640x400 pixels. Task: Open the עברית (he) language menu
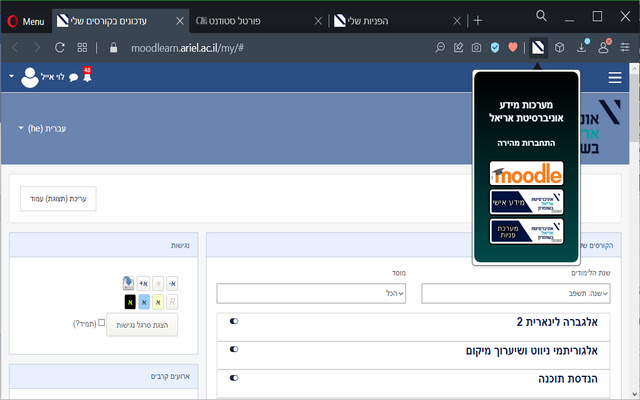coord(42,129)
